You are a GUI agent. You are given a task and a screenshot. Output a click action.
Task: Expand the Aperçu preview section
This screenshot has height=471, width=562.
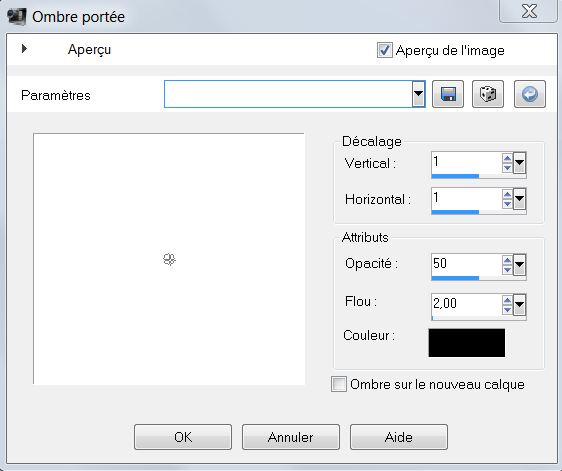tap(24, 48)
